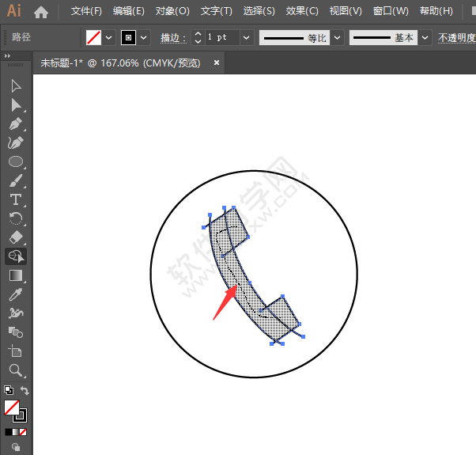476x455 pixels.
Task: Open the 基本 brush definition dropdown
Action: point(425,37)
